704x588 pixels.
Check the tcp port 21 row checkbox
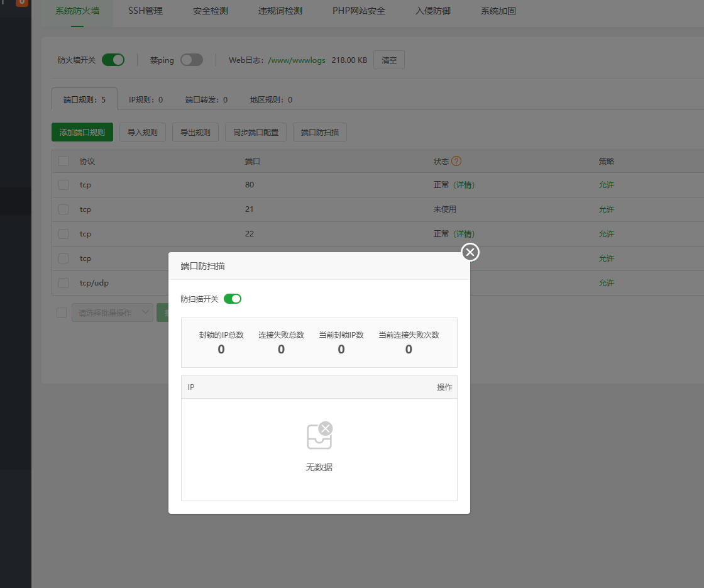(x=63, y=209)
